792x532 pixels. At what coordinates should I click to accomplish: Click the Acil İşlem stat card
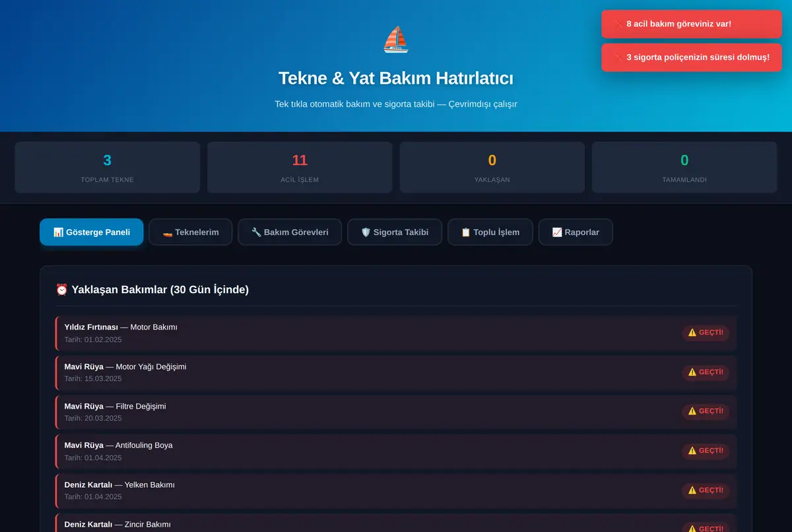(300, 168)
